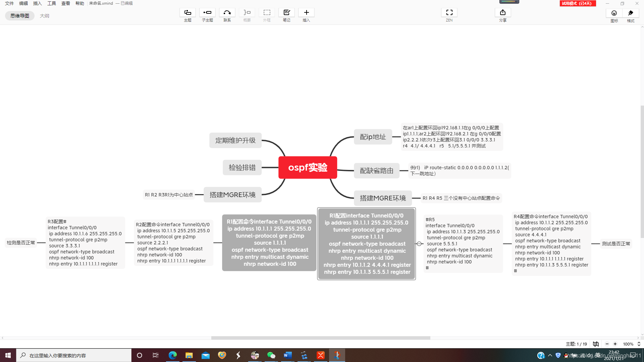Viewport: 644px width, 362px height.
Task: Open the 图标 (markers) smiley panel
Action: click(614, 13)
